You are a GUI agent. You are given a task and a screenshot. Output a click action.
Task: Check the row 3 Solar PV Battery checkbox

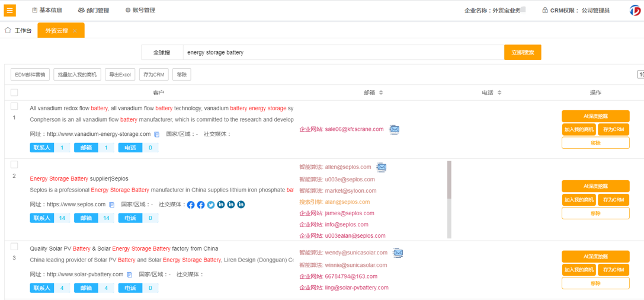(x=14, y=247)
